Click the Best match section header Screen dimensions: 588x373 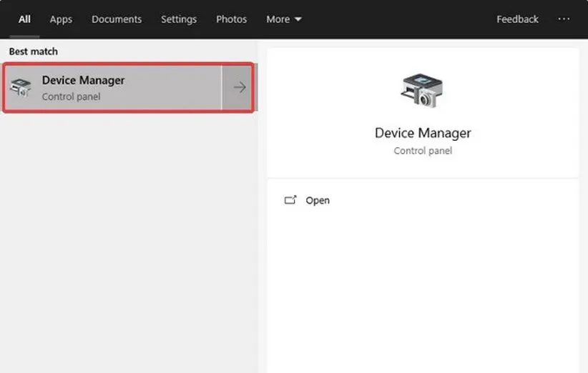pos(33,51)
